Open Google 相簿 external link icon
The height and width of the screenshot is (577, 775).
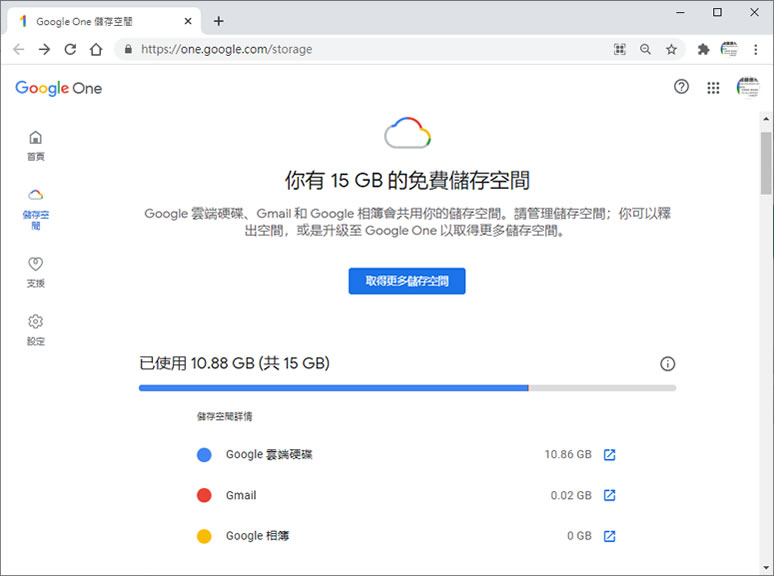pyautogui.click(x=609, y=536)
